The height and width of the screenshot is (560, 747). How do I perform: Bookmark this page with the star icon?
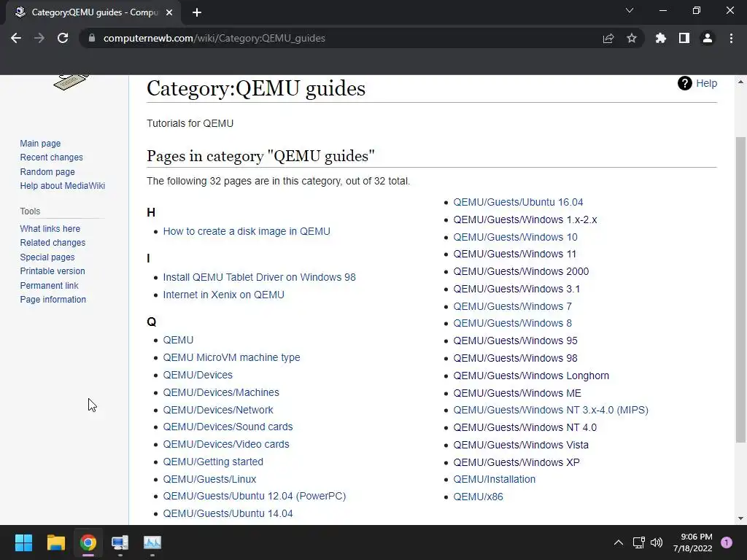click(631, 38)
